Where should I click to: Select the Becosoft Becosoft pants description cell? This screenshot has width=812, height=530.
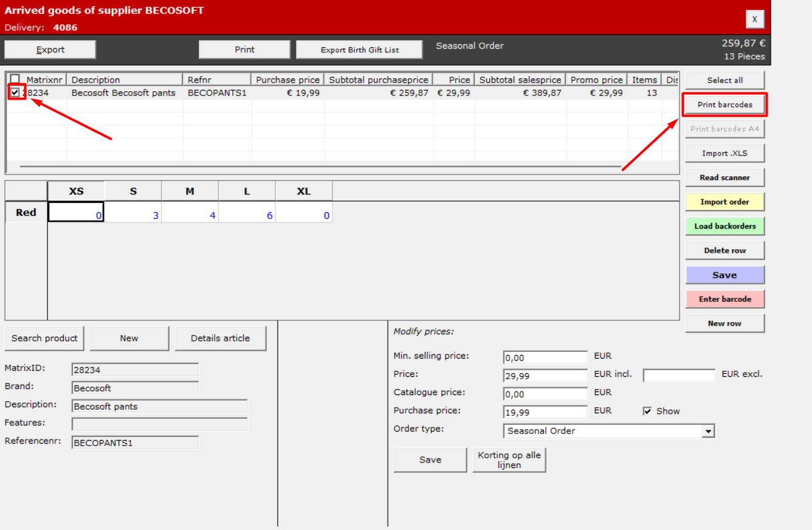[x=125, y=93]
